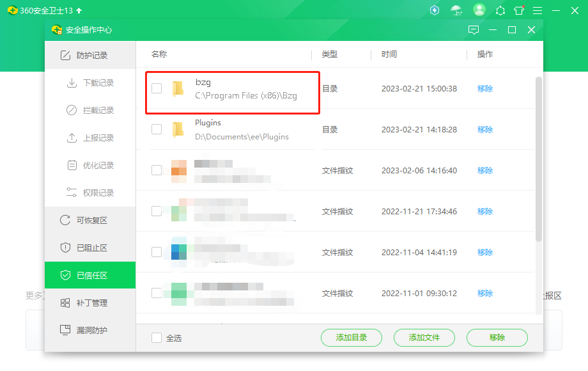The image size is (588, 371).
Task: Click the umbrella icon in title bar
Action: 456,10
